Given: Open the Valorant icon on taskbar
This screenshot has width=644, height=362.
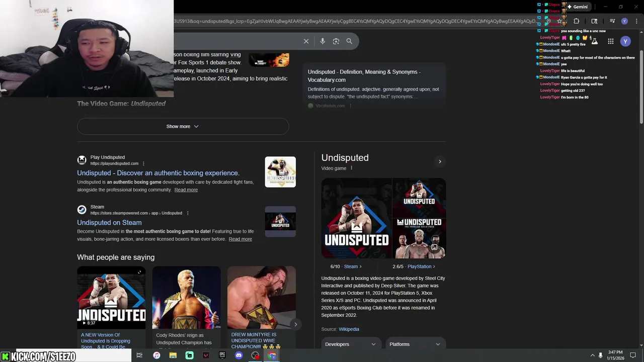Looking at the screenshot, I should tap(206, 355).
